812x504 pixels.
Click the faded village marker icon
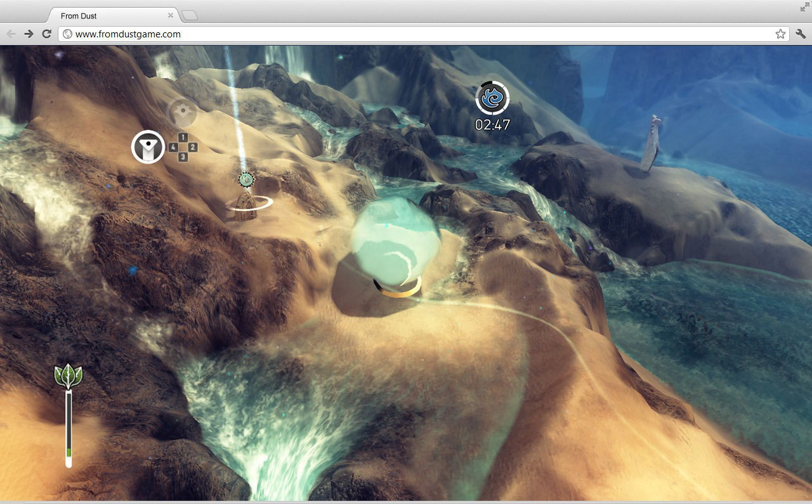(181, 112)
